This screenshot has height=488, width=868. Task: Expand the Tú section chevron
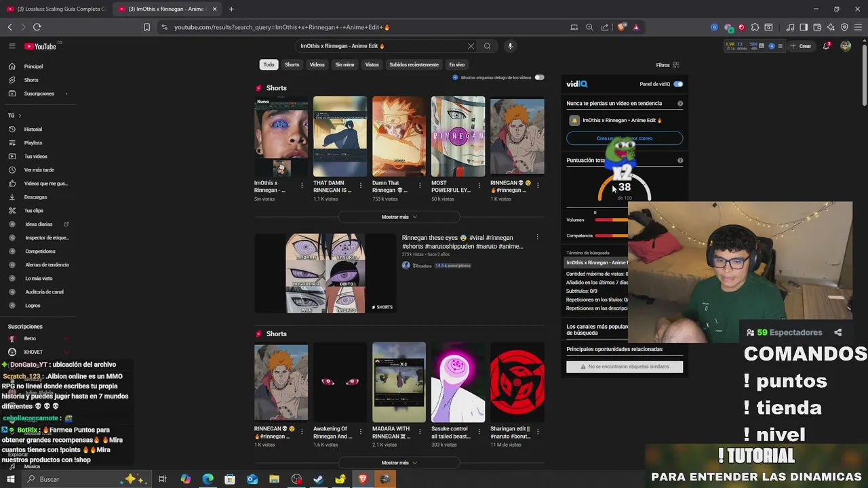pyautogui.click(x=20, y=115)
